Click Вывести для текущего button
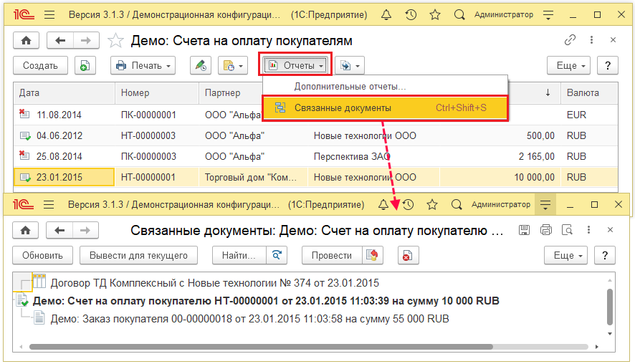Image resolution: width=635 pixels, height=364 pixels. 138,256
